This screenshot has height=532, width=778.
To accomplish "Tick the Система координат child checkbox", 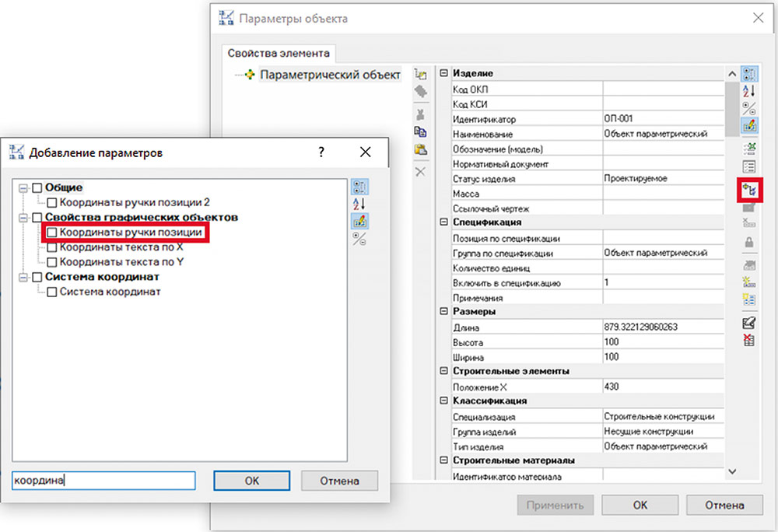I will tap(52, 292).
